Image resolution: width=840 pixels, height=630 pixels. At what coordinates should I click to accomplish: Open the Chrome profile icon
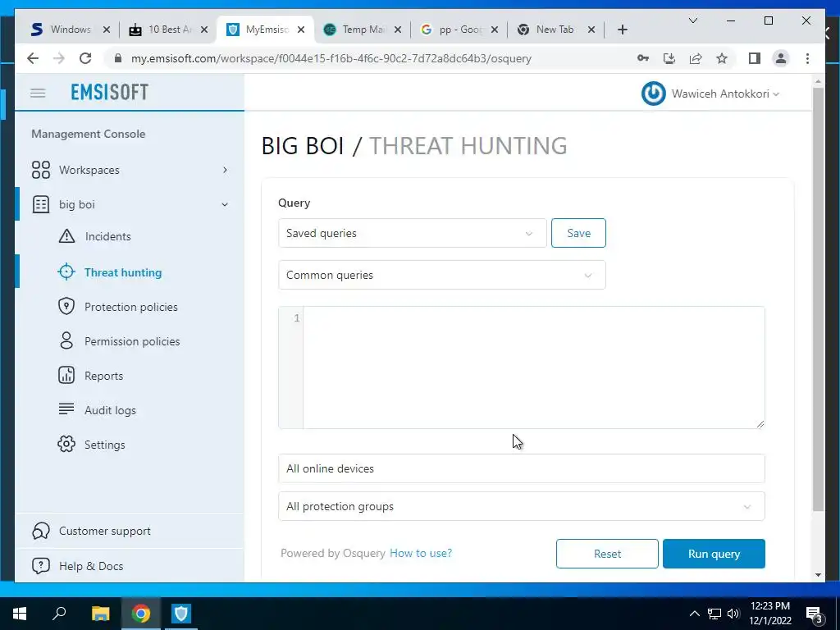tap(781, 58)
